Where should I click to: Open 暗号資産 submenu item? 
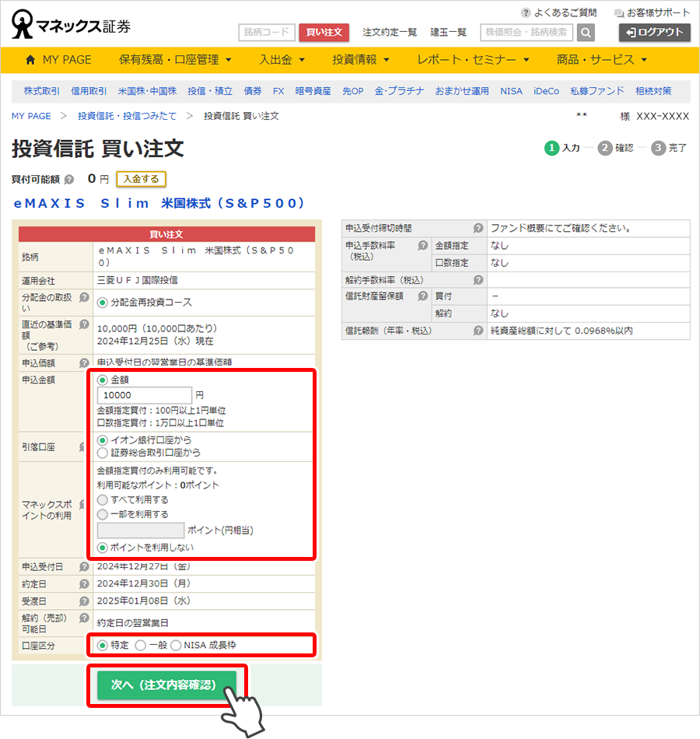tap(313, 92)
